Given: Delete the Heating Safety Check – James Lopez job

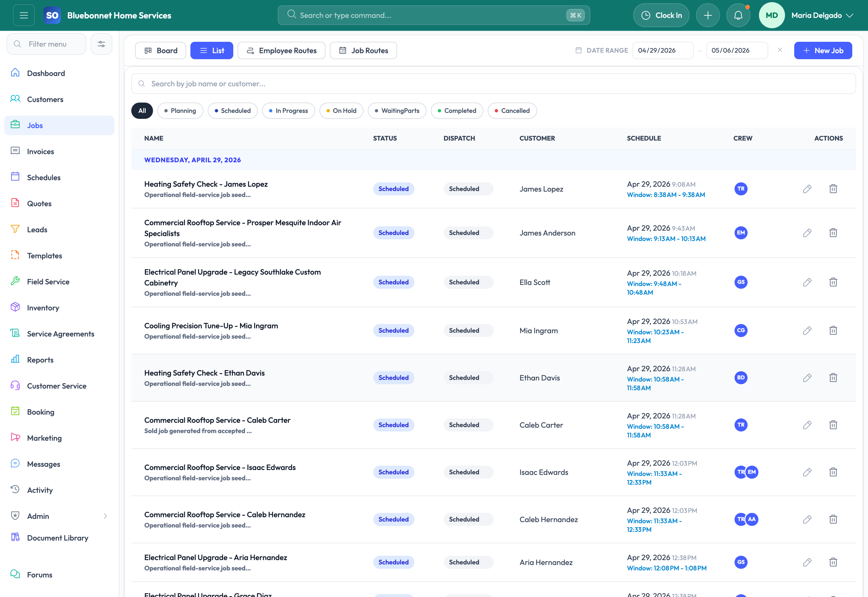Looking at the screenshot, I should click(833, 189).
